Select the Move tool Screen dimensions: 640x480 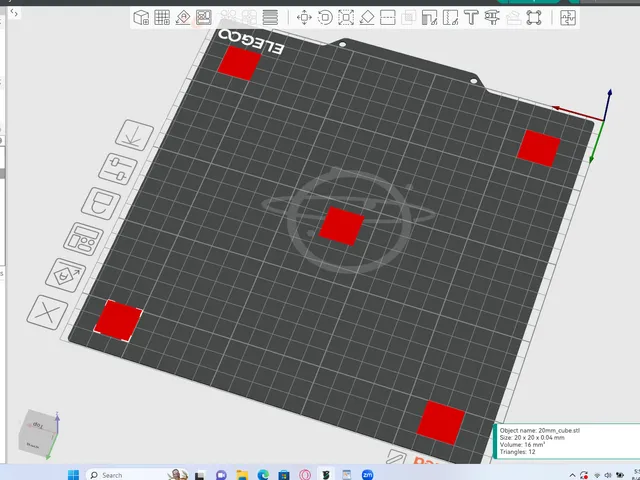coord(304,18)
